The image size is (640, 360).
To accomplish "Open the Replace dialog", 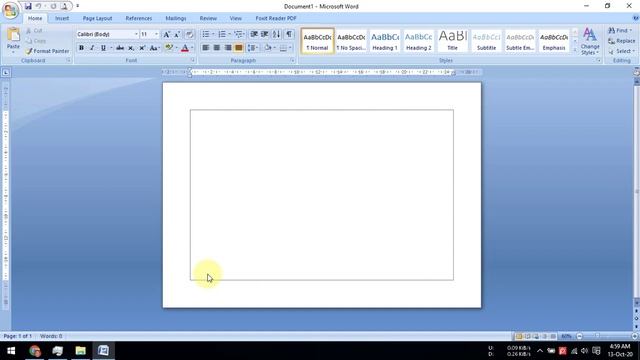I will click(622, 41).
